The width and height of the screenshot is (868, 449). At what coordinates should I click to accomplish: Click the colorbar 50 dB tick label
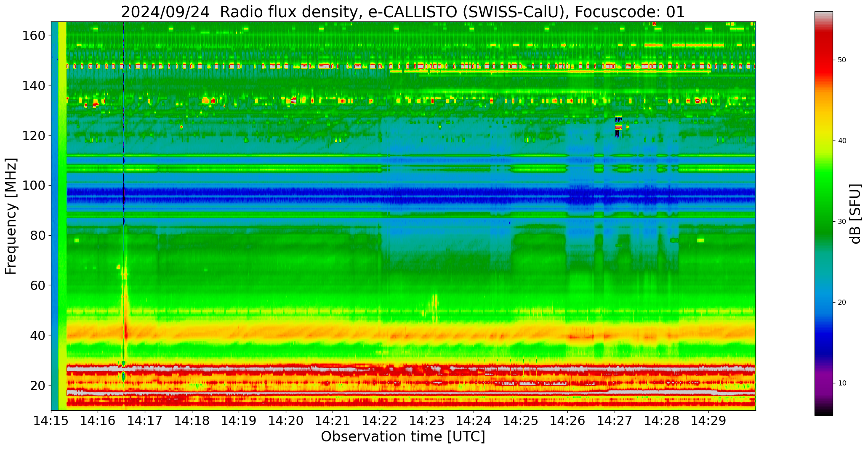pyautogui.click(x=842, y=60)
